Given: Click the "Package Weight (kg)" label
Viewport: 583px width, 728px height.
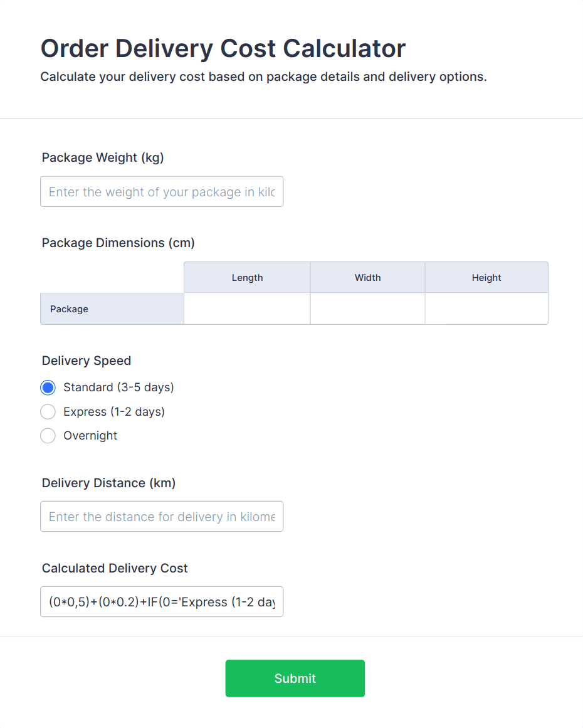Looking at the screenshot, I should point(103,158).
